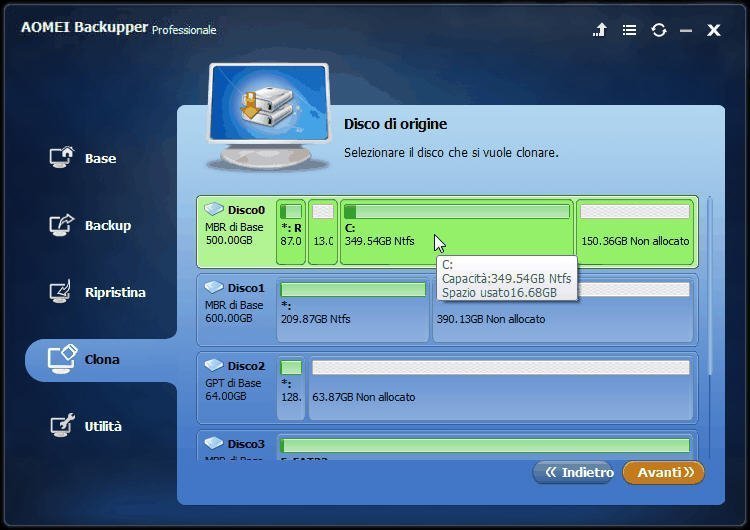This screenshot has width=750, height=530.
Task: Click Disco0 C: 349.54GB Ntfs partition
Action: (456, 232)
